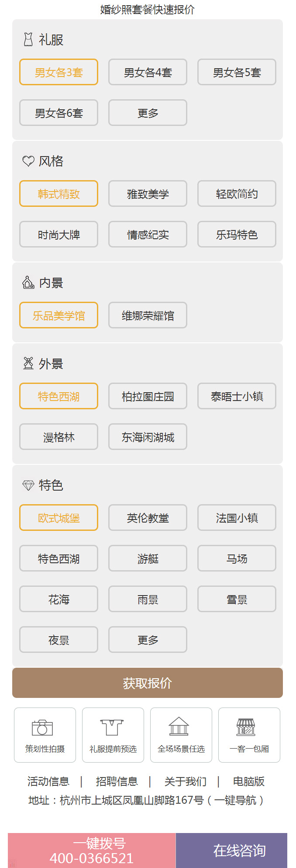This screenshot has height=868, width=296.
Task: Choose the 雅致美学 style option
Action: click(148, 194)
